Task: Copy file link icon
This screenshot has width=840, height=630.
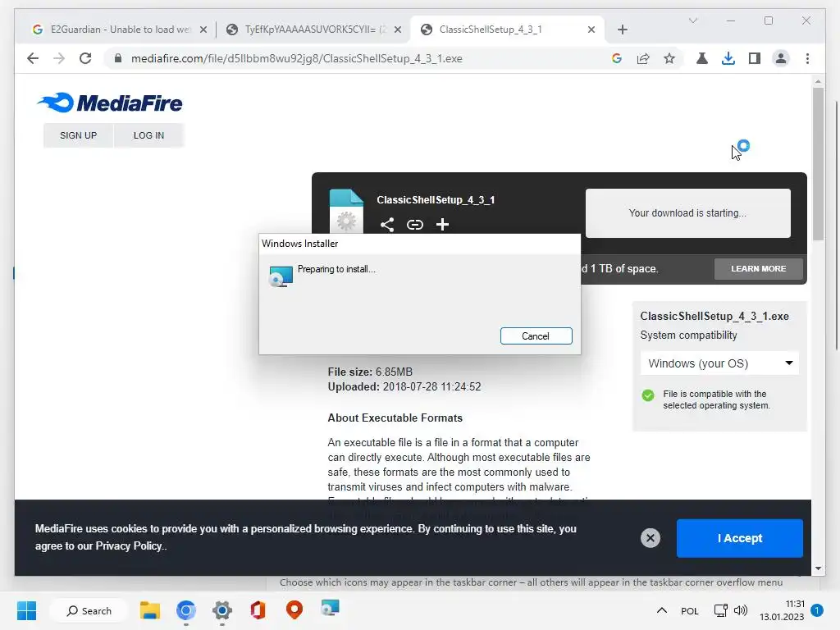Action: [x=414, y=225]
